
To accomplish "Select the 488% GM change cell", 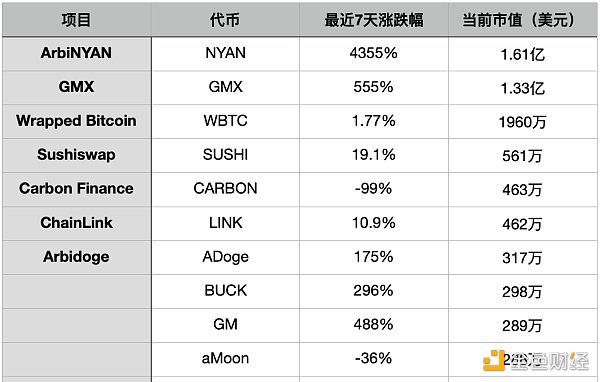I will (373, 325).
